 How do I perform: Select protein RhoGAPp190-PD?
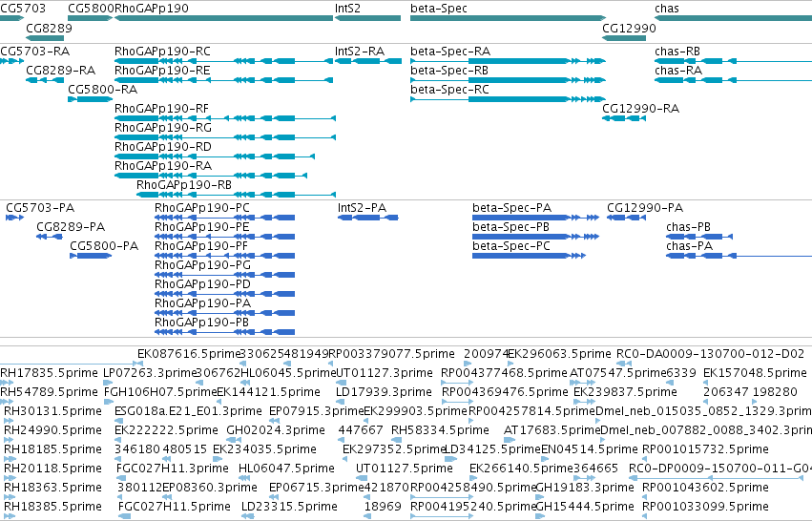pos(202,285)
